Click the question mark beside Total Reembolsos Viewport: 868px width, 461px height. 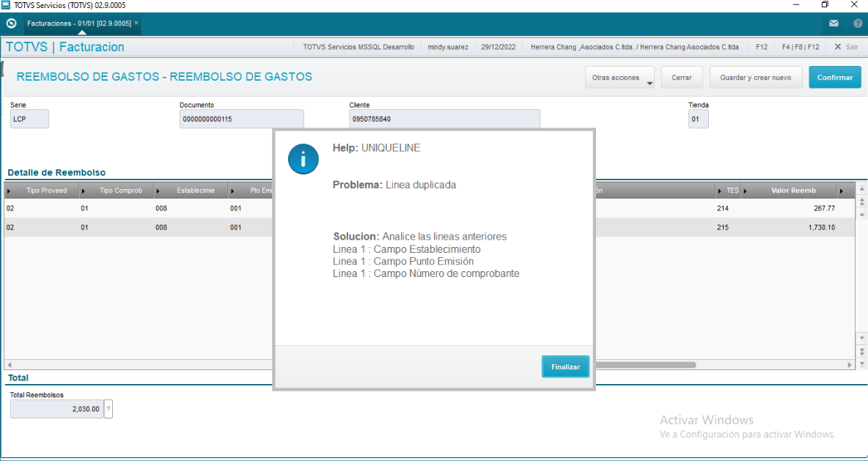(108, 409)
